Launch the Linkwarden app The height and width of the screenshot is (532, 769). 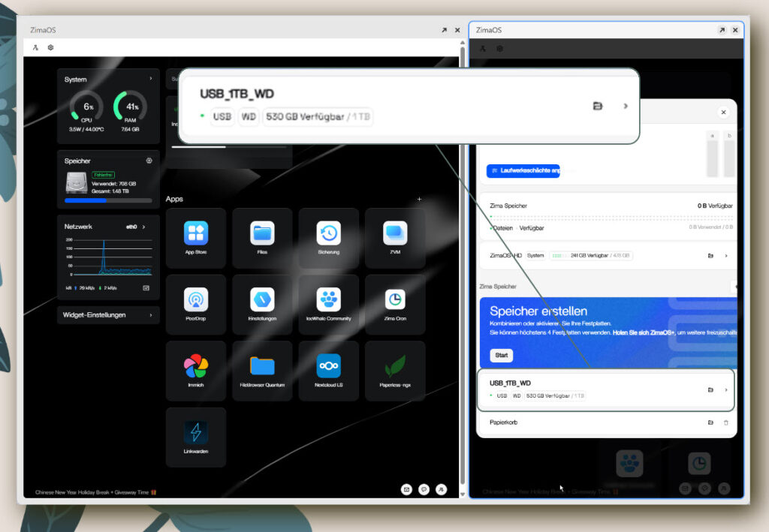point(196,437)
